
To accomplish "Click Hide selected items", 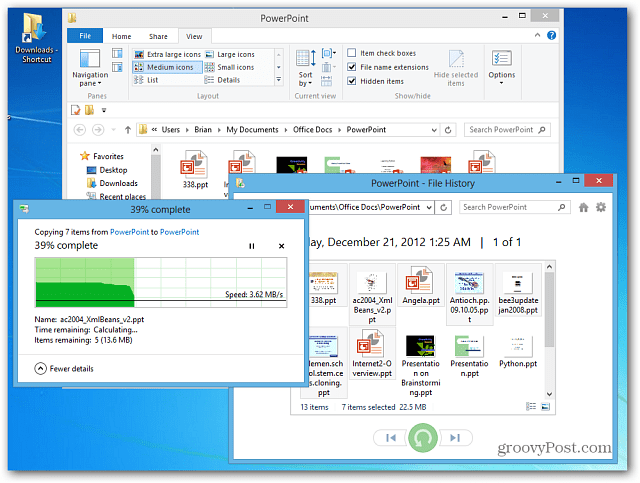I will coord(456,68).
